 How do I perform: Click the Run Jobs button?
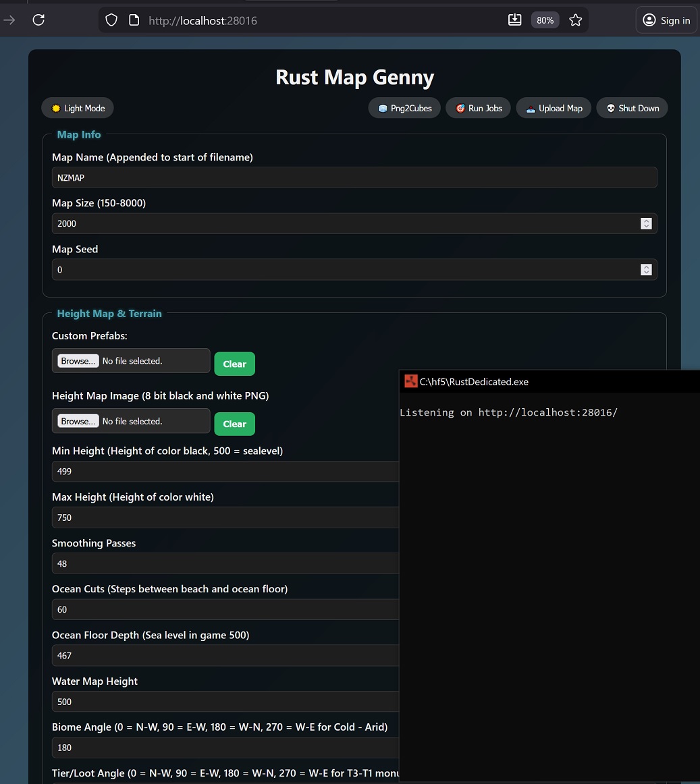point(479,109)
